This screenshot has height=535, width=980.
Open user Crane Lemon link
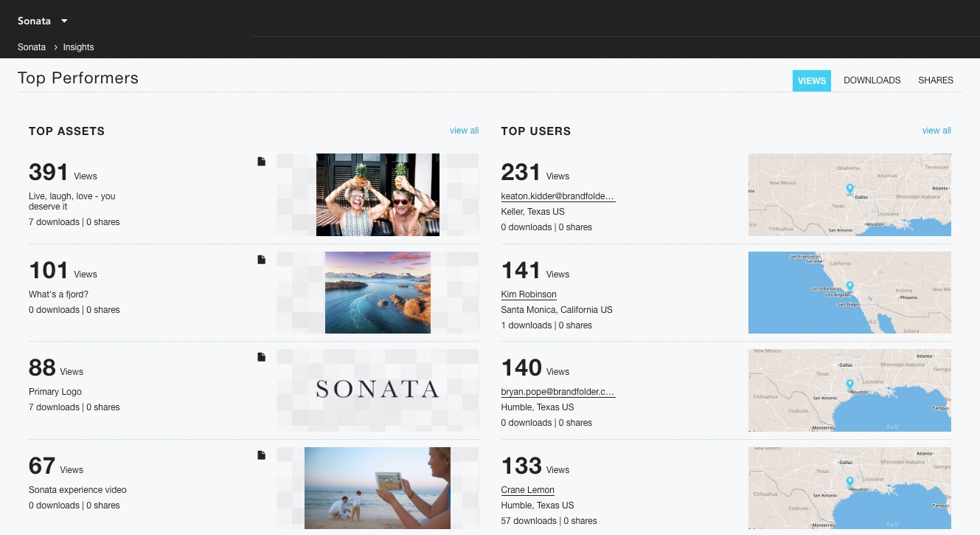[x=528, y=490]
